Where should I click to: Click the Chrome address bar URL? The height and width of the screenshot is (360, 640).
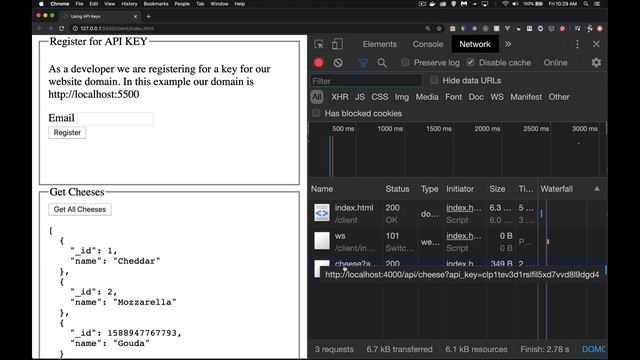tap(117, 29)
